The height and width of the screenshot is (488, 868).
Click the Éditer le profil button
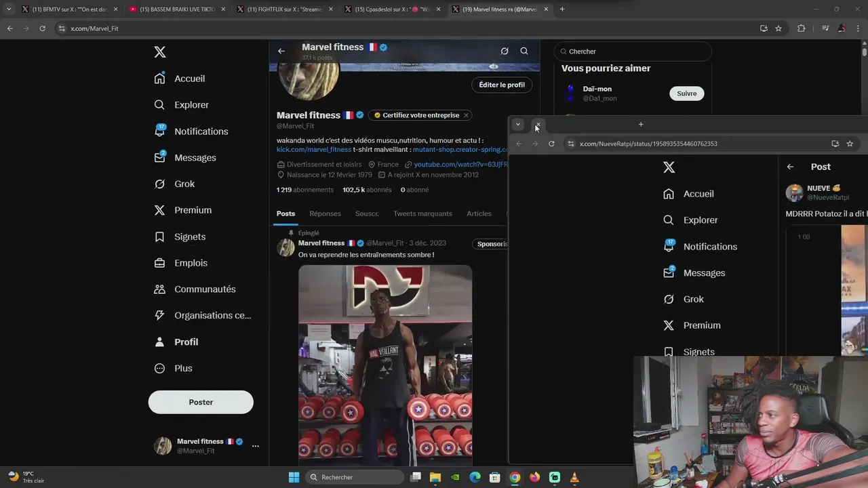[502, 85]
